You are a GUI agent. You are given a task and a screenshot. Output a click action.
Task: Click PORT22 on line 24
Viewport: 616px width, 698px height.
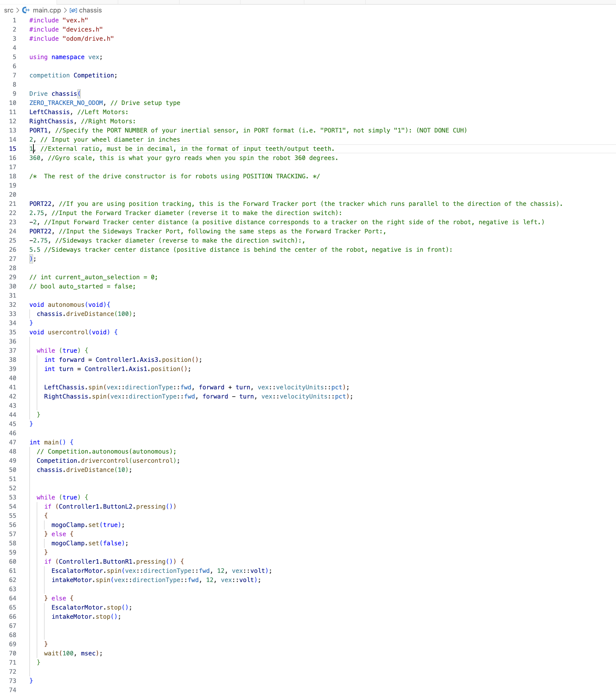(x=40, y=231)
